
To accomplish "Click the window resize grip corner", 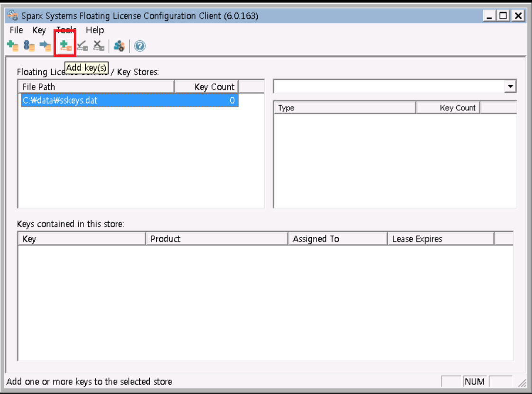I will tap(522, 383).
